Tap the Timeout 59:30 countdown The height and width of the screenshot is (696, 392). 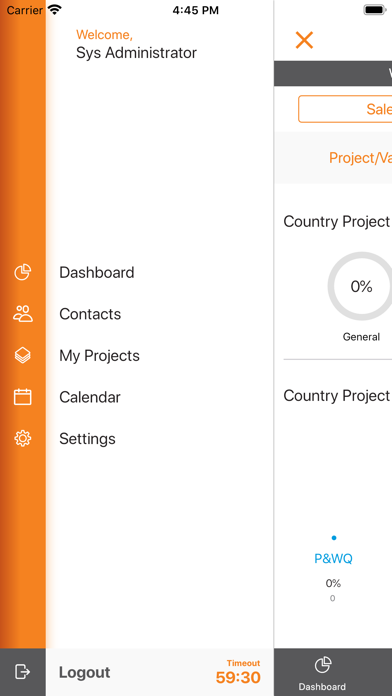click(238, 672)
